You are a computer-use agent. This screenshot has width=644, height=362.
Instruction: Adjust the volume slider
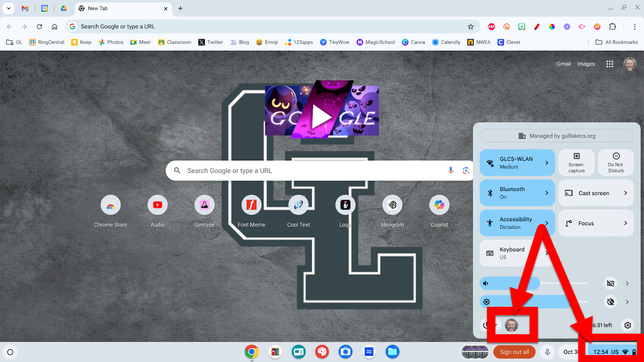pyautogui.click(x=534, y=284)
